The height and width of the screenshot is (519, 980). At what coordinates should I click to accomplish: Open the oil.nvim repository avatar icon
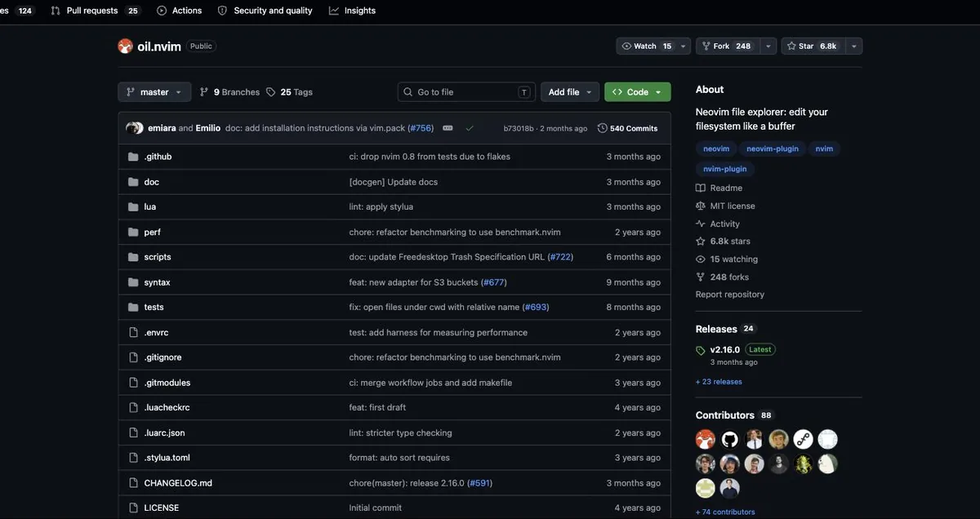pos(125,47)
